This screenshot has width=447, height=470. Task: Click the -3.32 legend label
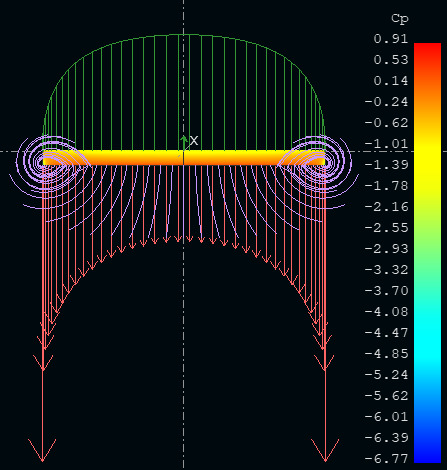click(x=386, y=269)
